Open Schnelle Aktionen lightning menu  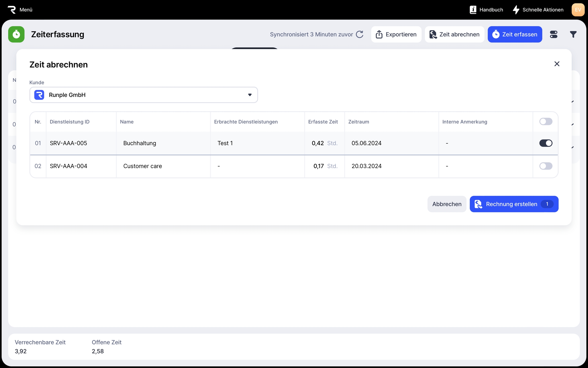tap(516, 10)
